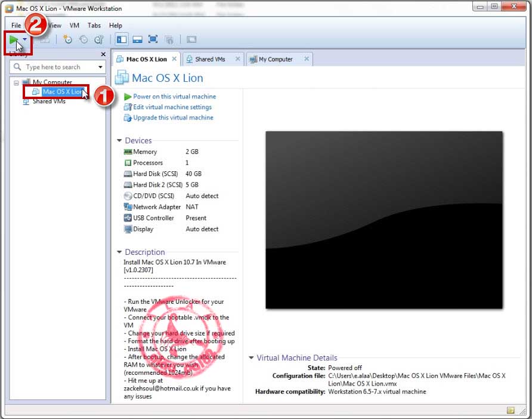Image resolution: width=532 pixels, height=419 pixels.
Task: Click the USB Controller value "Present"
Action: pos(196,218)
